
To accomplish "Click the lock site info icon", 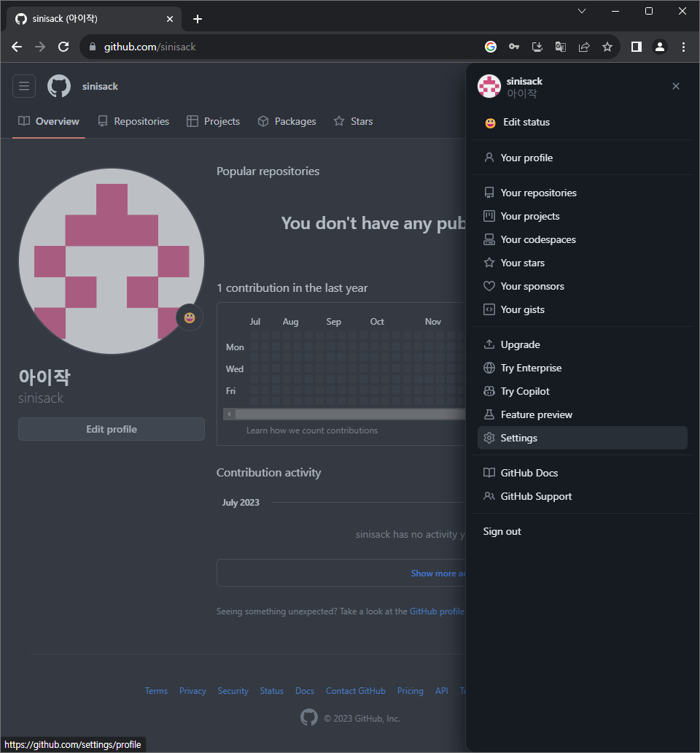I will [x=93, y=47].
